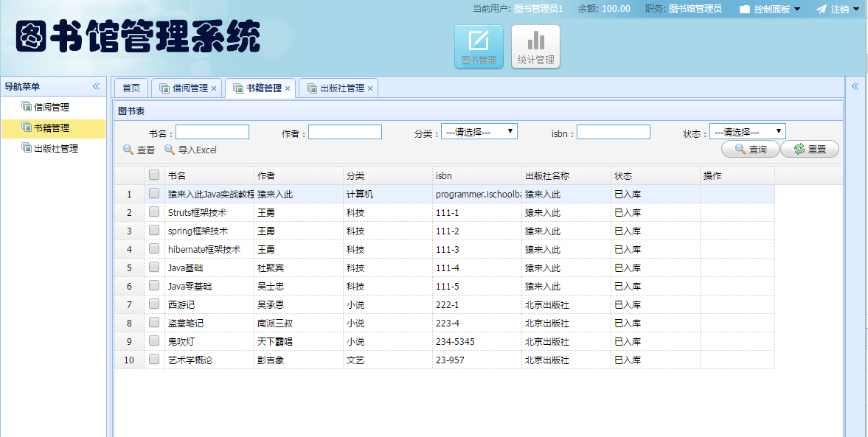Check the checkbox for Java基础 row
Viewport: 868px width, 437px height.
click(x=153, y=267)
